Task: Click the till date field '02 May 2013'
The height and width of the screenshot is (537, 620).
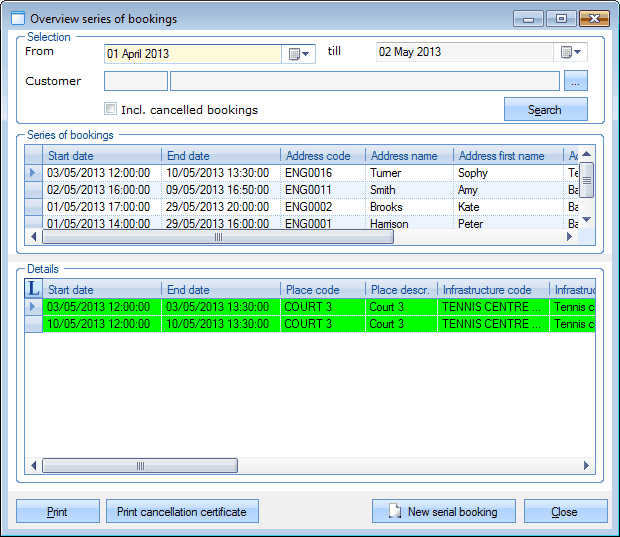Action: (464, 52)
